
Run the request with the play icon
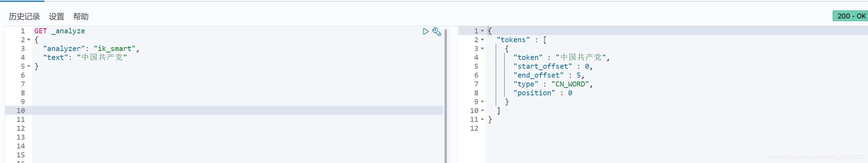(x=425, y=32)
